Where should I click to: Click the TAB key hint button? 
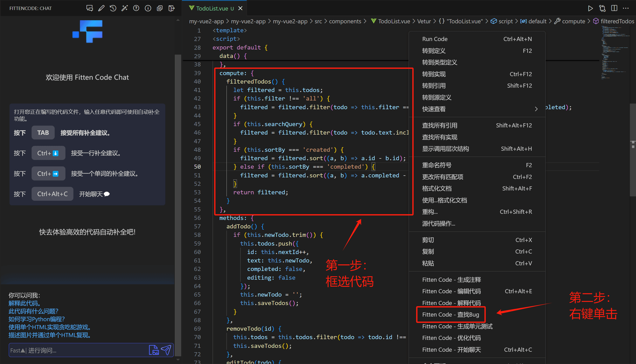(43, 133)
